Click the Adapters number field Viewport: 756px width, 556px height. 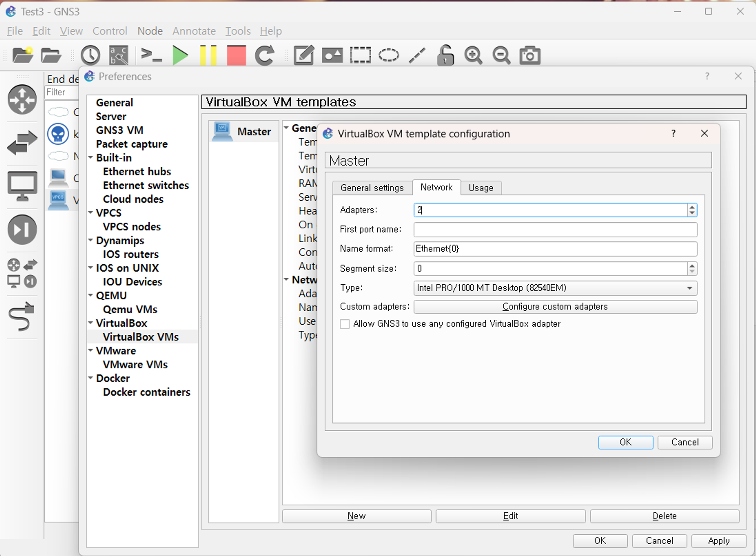pyautogui.click(x=551, y=210)
